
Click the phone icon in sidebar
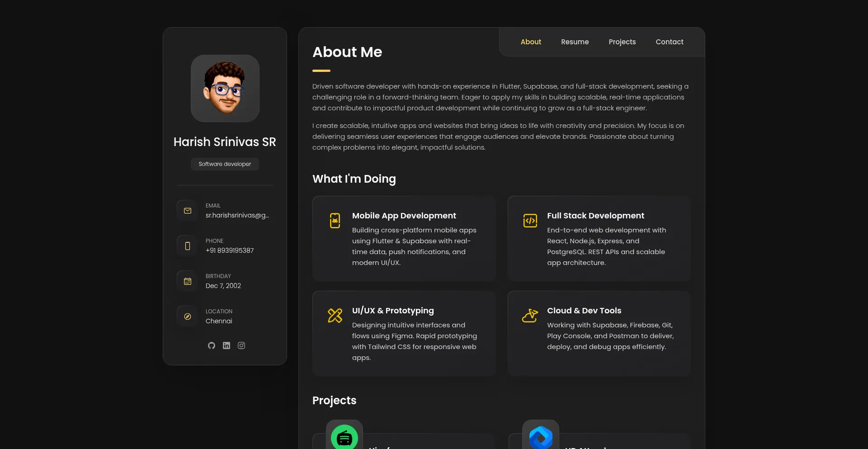coord(188,246)
